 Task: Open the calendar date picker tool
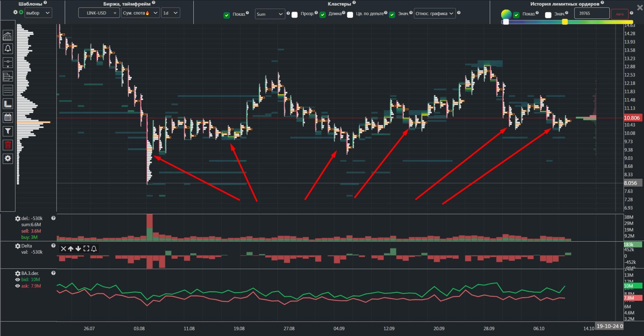[x=8, y=117]
